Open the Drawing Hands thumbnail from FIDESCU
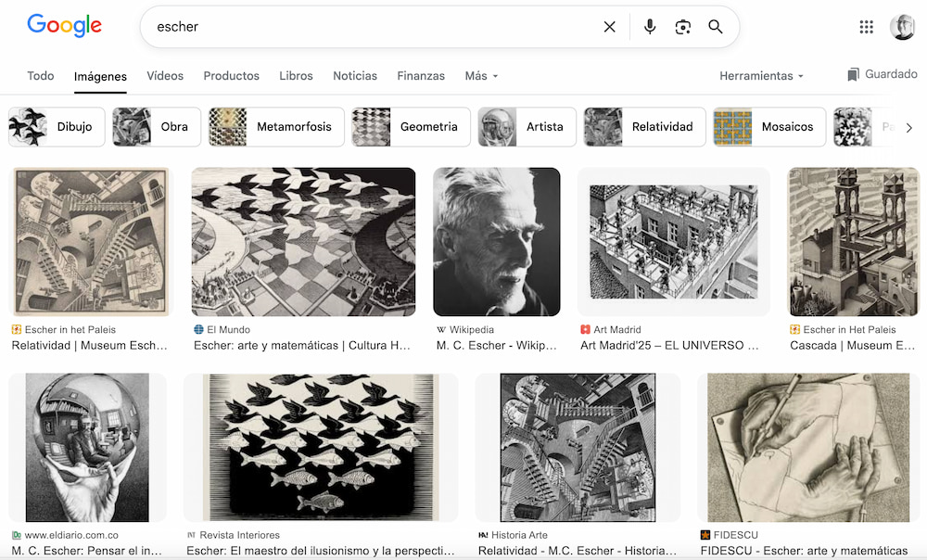 [808, 447]
